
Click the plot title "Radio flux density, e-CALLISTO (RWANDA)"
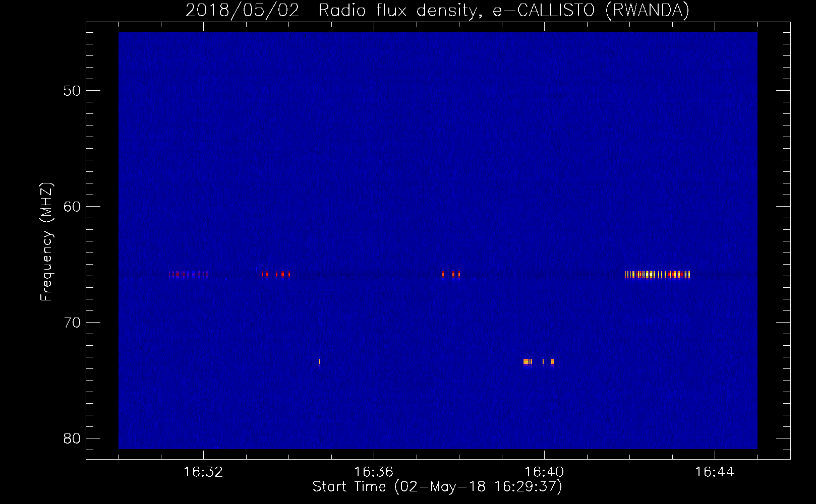click(x=504, y=10)
